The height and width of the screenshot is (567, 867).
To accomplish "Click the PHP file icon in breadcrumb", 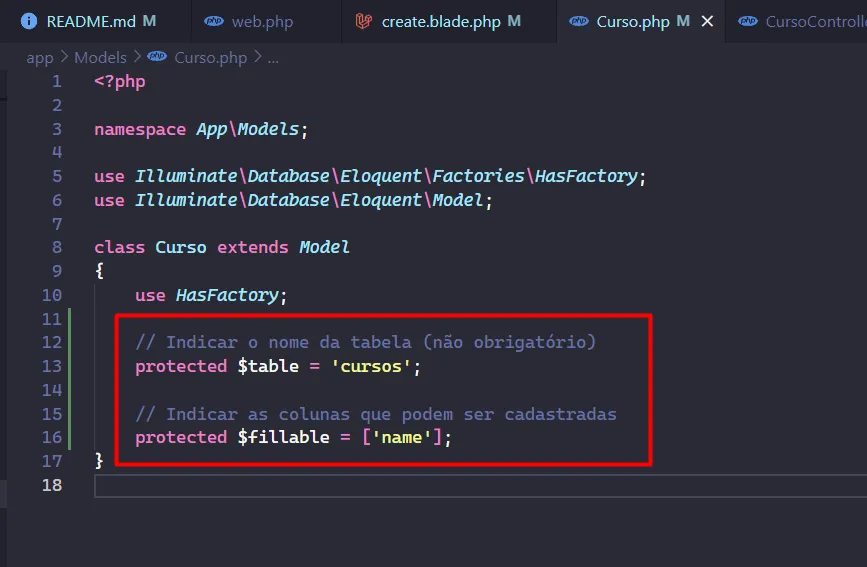I will [x=158, y=57].
